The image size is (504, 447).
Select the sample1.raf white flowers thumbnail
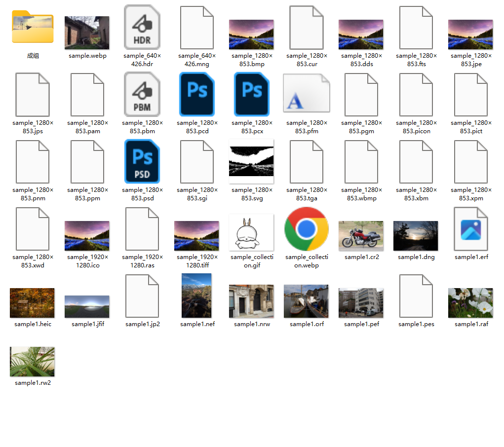point(470,303)
